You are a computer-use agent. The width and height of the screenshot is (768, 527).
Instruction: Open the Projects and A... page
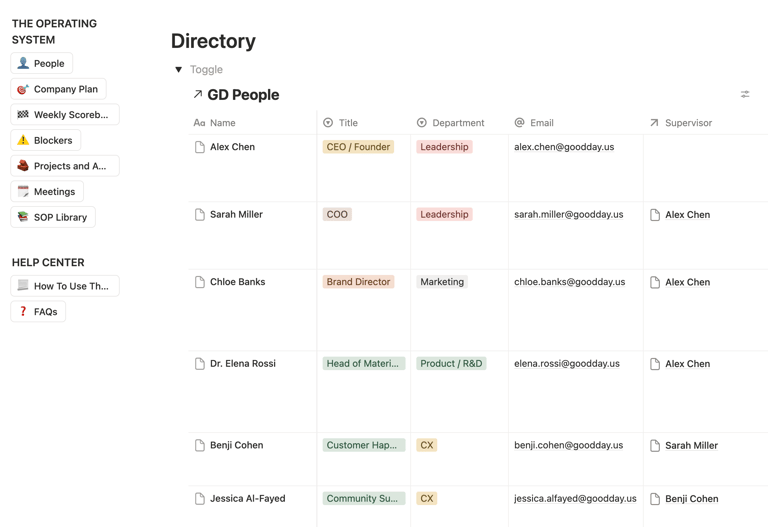(x=69, y=166)
